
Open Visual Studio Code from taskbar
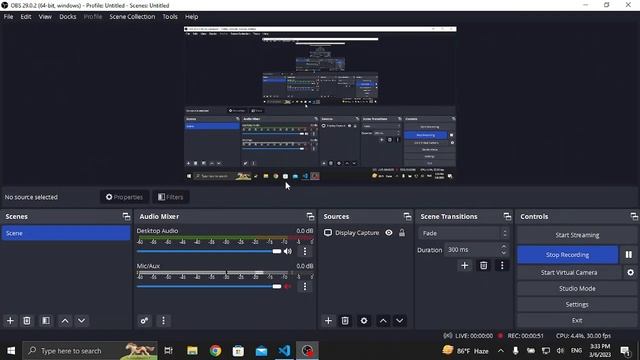[284, 351]
